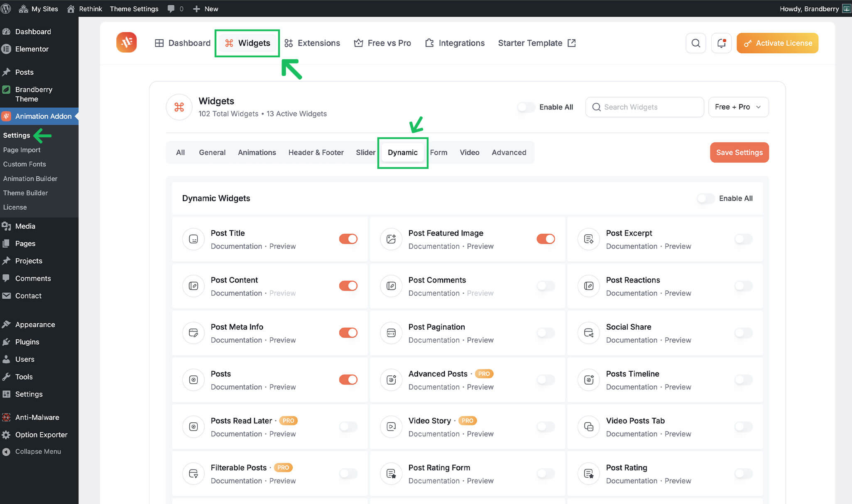Open the New content menu in admin bar
852x504 pixels.
point(206,9)
